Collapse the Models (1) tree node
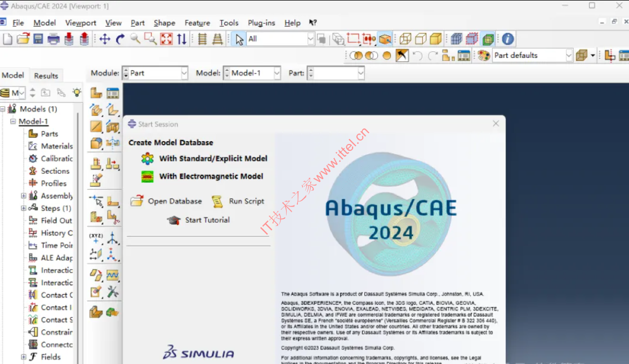The height and width of the screenshot is (364, 629). 3,109
